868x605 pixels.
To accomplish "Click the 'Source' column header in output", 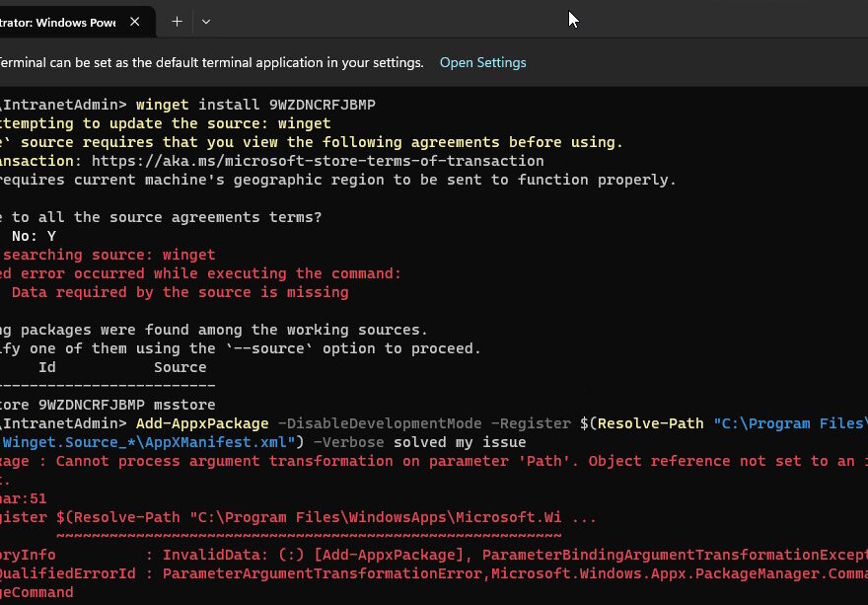I will (180, 367).
